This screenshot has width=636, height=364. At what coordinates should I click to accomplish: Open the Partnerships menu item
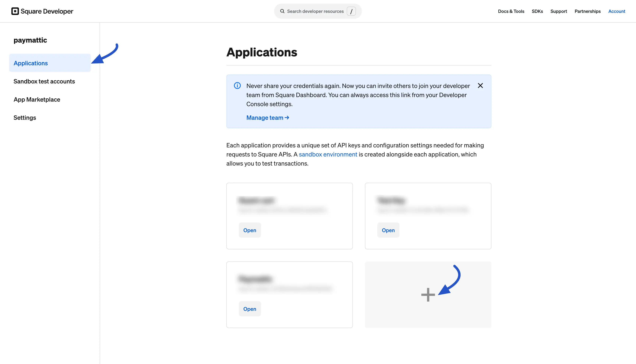(x=588, y=11)
